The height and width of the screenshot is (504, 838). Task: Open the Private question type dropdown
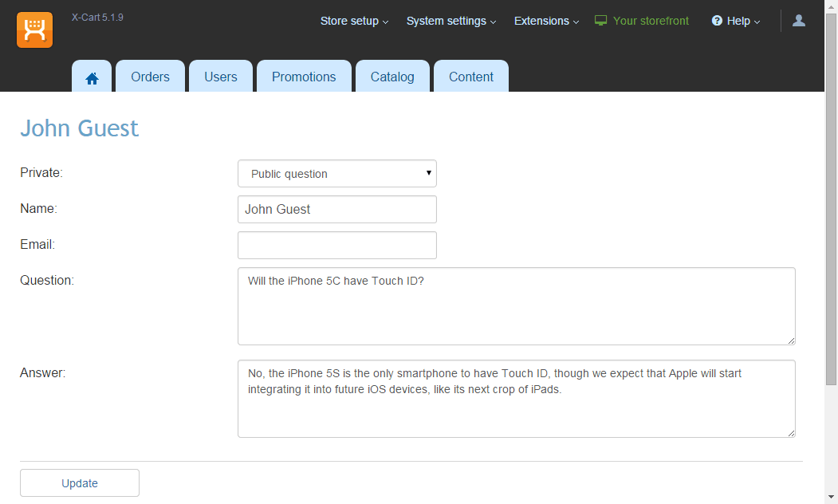coord(337,174)
